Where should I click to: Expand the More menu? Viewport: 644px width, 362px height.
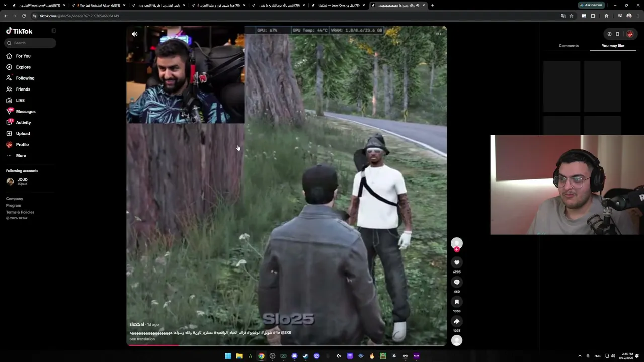coord(21,156)
